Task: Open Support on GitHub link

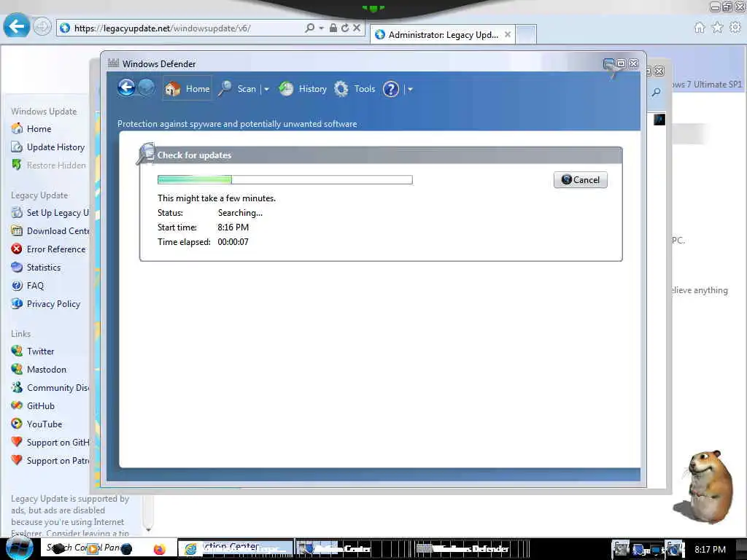Action: tap(50, 443)
